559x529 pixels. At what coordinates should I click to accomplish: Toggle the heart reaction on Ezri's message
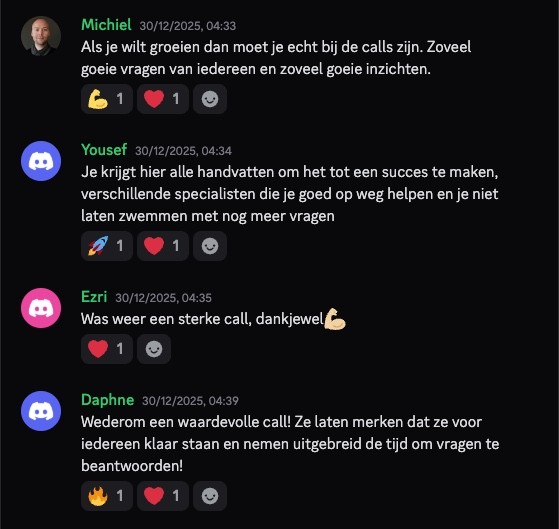click(x=107, y=349)
